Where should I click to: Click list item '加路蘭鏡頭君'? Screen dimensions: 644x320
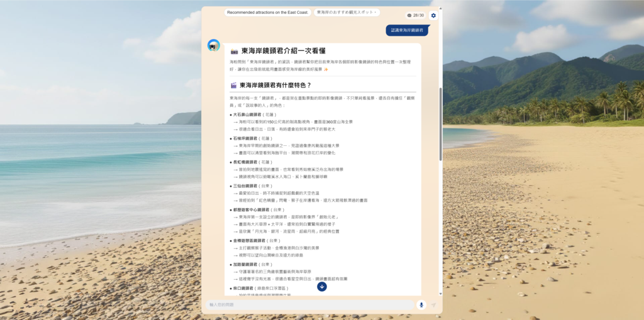(x=245, y=264)
